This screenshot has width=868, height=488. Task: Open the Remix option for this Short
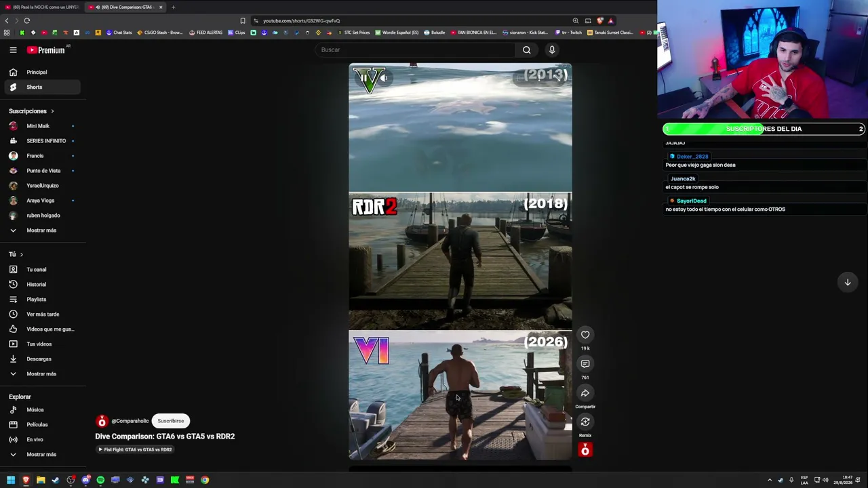pos(585,422)
